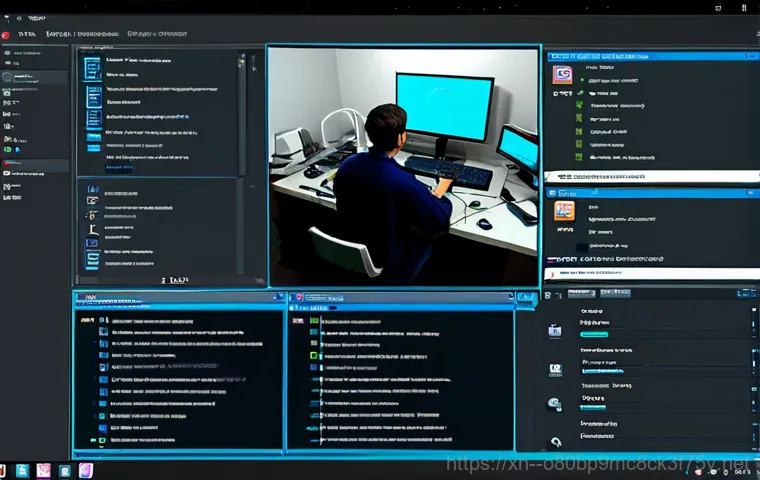This screenshot has width=760, height=480.
Task: Click the disc icon in the lower-right panel
Action: pyautogui.click(x=555, y=404)
